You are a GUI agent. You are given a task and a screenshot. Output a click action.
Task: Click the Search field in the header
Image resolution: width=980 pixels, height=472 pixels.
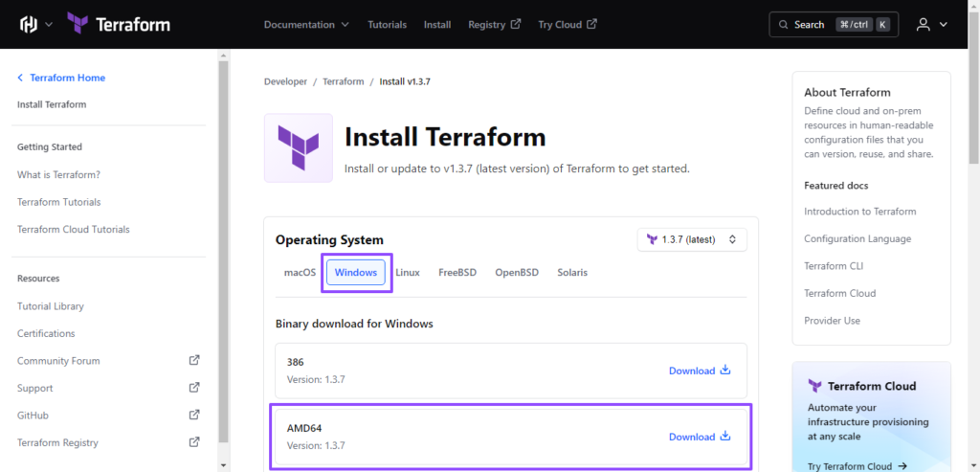[834, 24]
